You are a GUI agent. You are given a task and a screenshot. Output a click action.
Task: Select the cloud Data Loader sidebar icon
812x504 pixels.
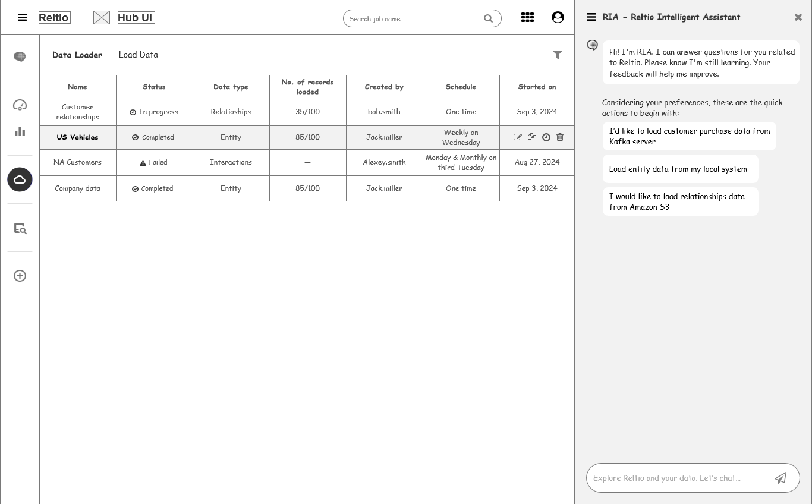20,179
